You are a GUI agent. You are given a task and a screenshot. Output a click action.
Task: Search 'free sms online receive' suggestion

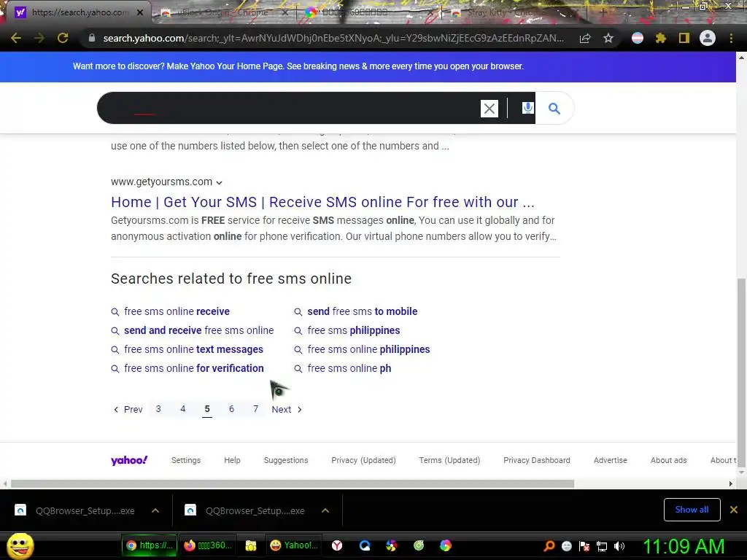[177, 311]
